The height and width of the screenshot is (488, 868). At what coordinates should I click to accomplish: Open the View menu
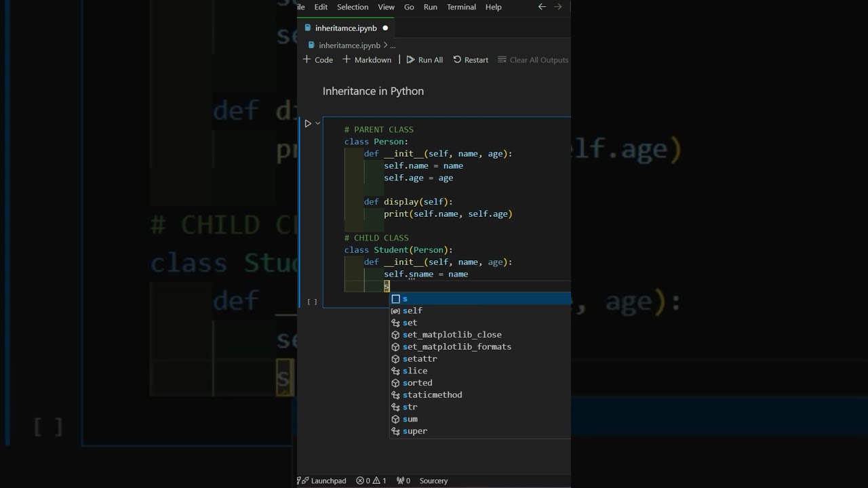pyautogui.click(x=386, y=7)
